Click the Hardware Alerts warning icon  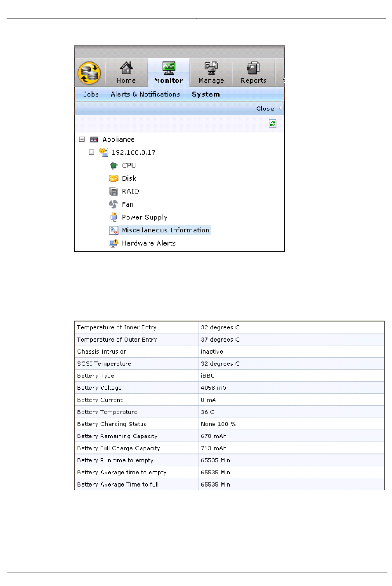(x=113, y=243)
